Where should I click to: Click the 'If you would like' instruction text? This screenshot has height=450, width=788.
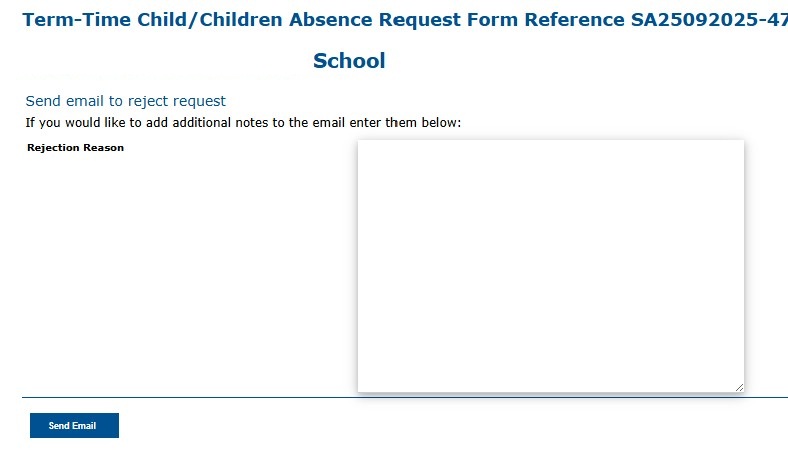click(80, 123)
